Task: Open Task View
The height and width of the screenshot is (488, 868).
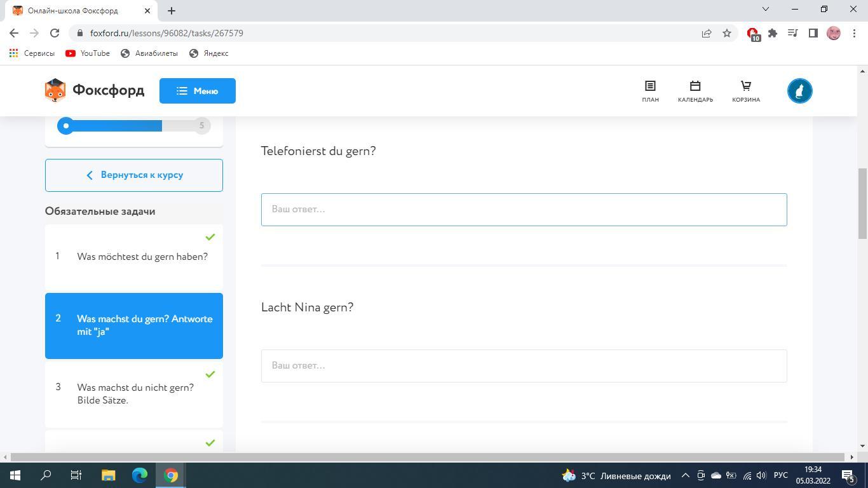Action: [76, 475]
